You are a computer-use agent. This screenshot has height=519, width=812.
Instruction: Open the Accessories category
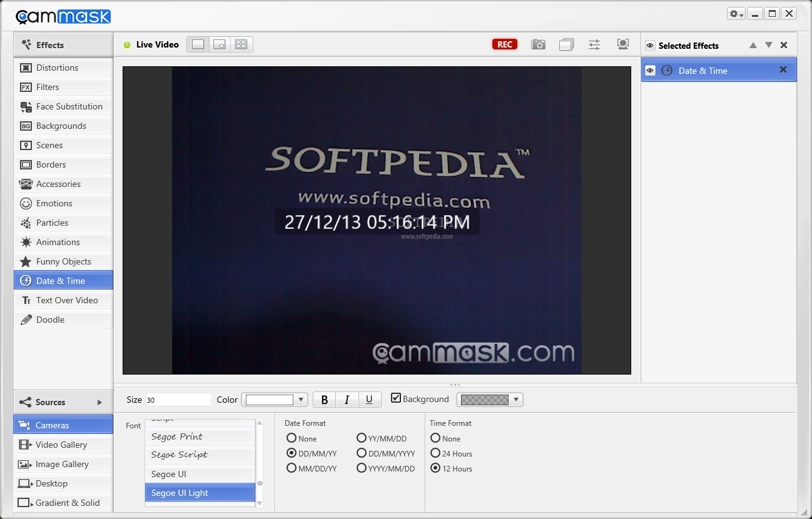tap(63, 184)
